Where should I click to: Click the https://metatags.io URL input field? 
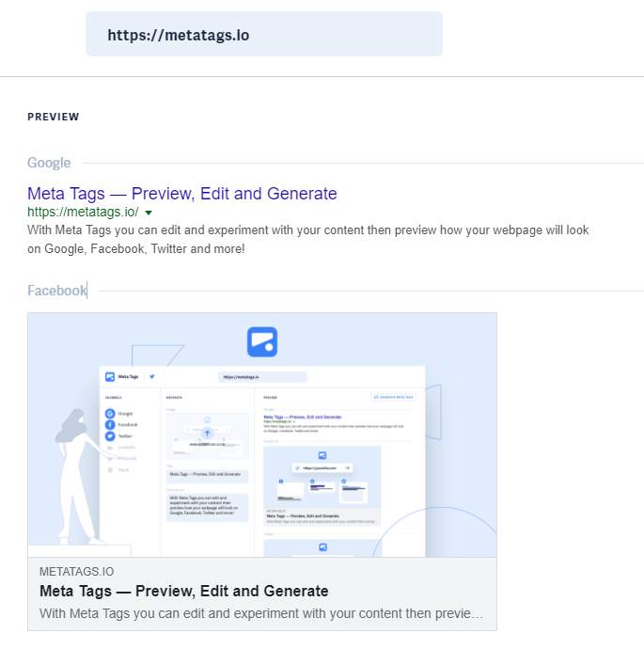point(264,34)
